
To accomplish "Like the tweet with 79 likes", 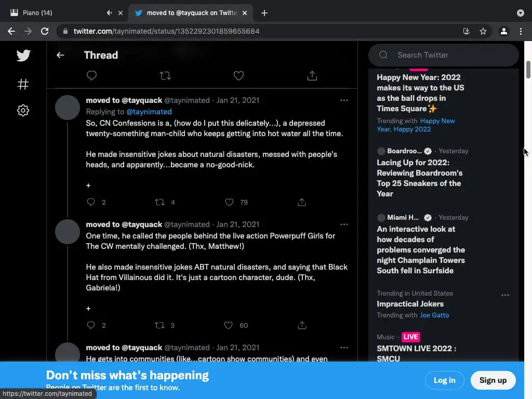I will 229,202.
